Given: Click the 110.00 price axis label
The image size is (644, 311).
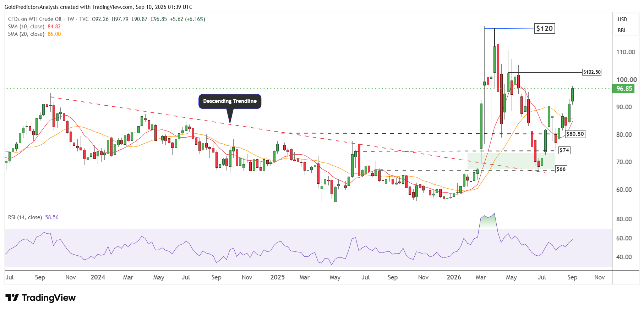Looking at the screenshot, I should (626, 52).
